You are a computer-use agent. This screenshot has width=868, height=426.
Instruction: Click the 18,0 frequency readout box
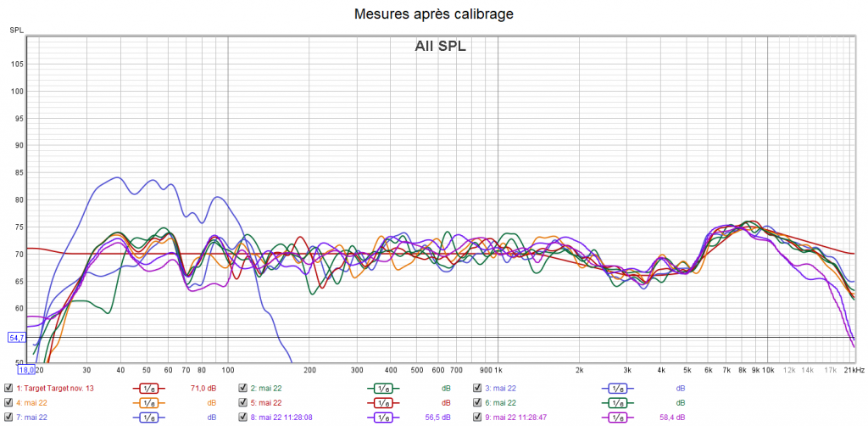tap(26, 370)
